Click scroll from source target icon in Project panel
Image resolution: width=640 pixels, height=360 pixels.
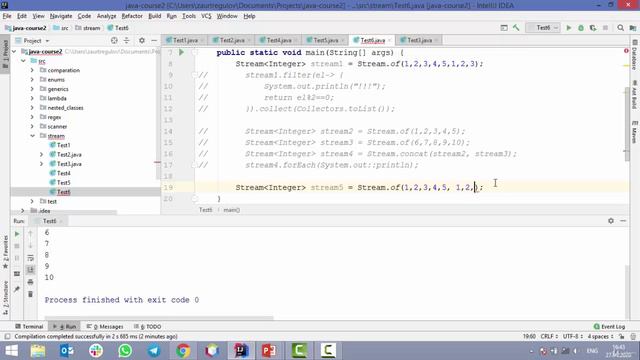click(114, 40)
